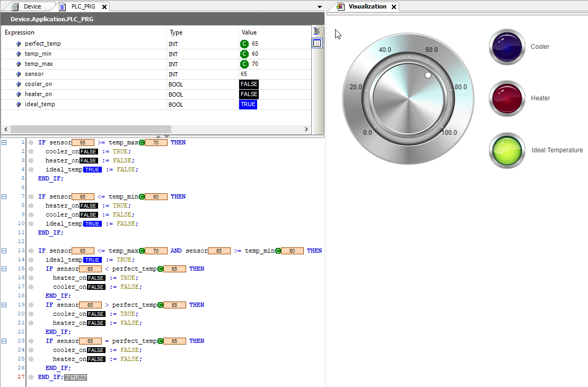Toggle breakpoint marker on line 8
Image resolution: width=588 pixels, height=387 pixels.
tap(31, 205)
